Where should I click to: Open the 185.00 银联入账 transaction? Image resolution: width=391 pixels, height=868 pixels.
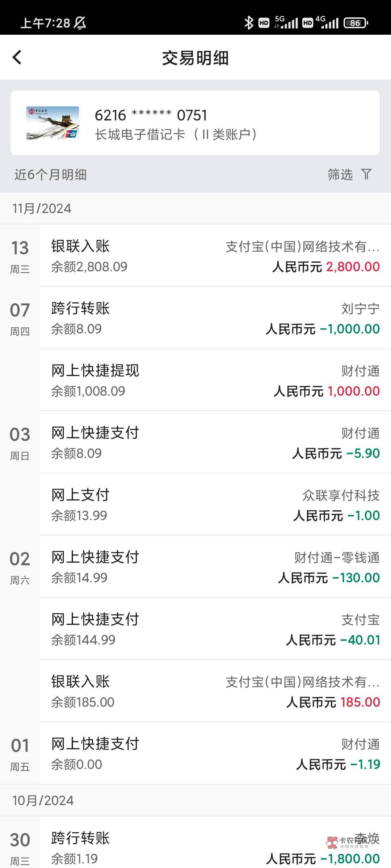point(215,691)
